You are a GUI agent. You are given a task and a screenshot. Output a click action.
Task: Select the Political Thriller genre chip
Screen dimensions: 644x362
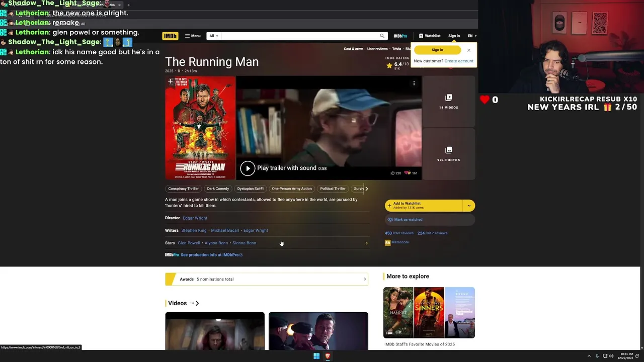tap(333, 189)
